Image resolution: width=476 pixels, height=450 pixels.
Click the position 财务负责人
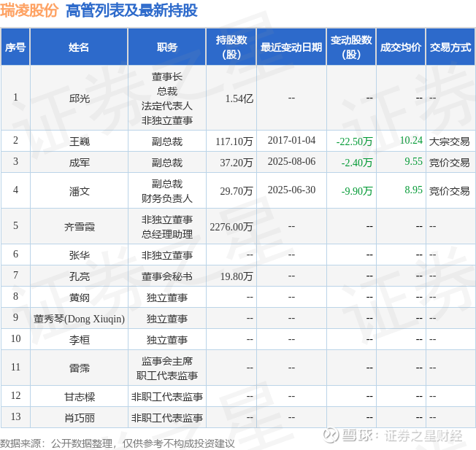(167, 198)
